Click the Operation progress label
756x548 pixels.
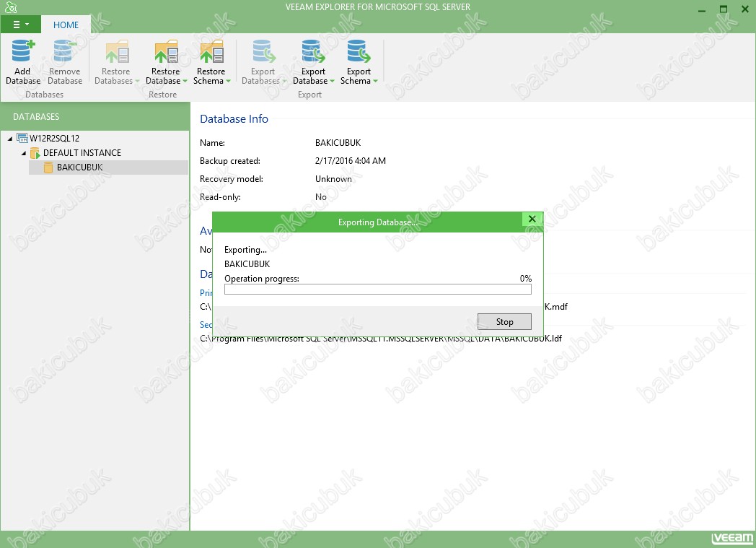tap(262, 279)
